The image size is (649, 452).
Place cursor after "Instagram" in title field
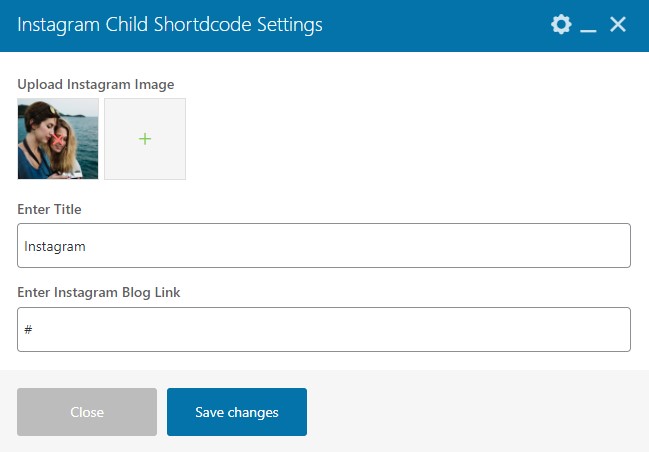[x=87, y=246]
